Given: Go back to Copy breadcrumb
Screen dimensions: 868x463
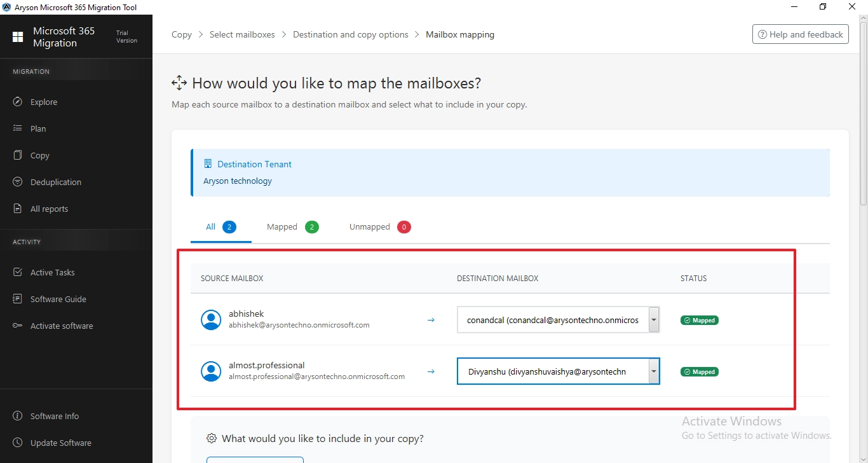Looking at the screenshot, I should (182, 34).
